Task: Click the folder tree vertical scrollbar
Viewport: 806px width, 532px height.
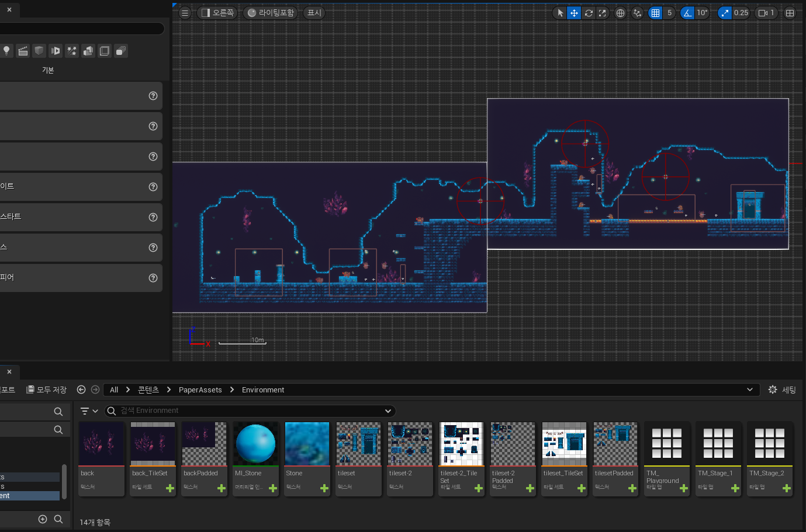Action: coord(64,482)
